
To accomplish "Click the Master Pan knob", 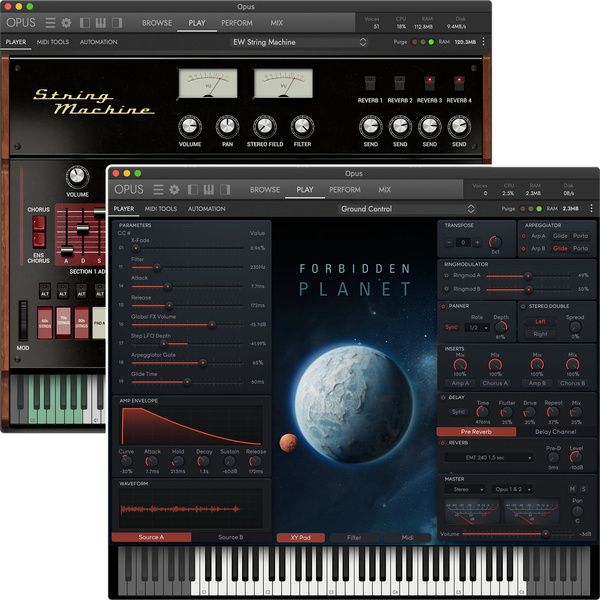I will (x=577, y=511).
